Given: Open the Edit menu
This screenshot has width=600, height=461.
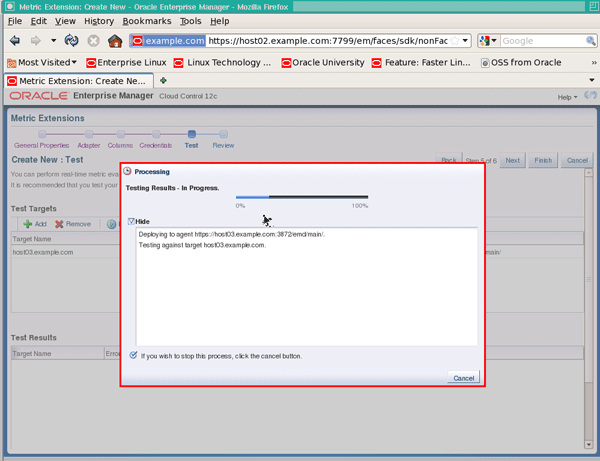Looking at the screenshot, I should click(39, 21).
